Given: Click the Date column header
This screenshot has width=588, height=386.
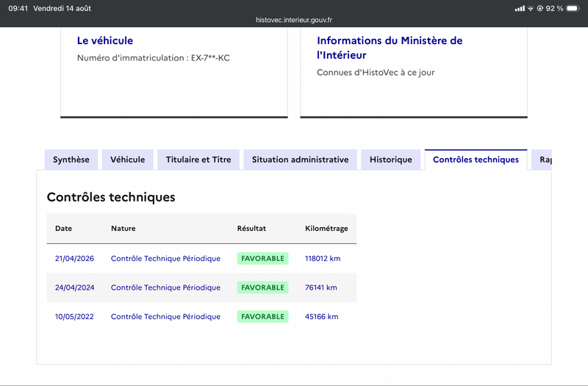Looking at the screenshot, I should (x=63, y=229).
